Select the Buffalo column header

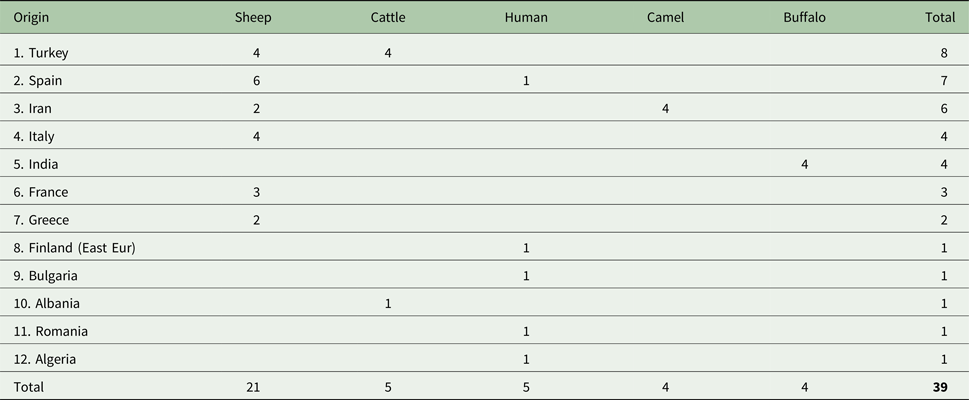click(x=804, y=17)
